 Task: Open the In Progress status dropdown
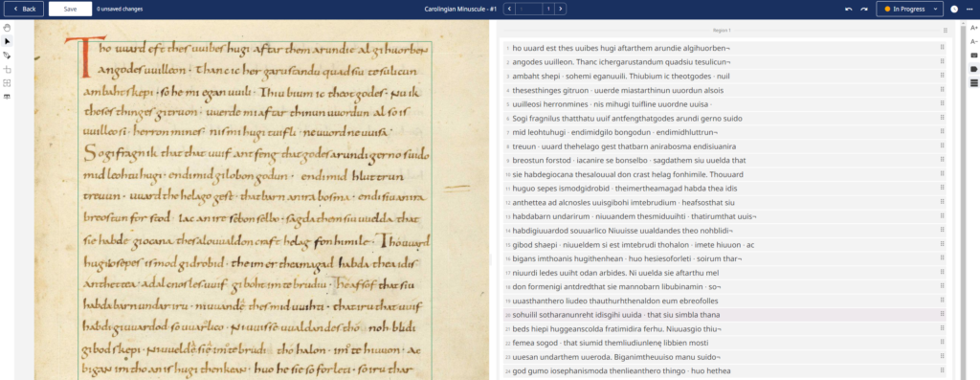909,9
